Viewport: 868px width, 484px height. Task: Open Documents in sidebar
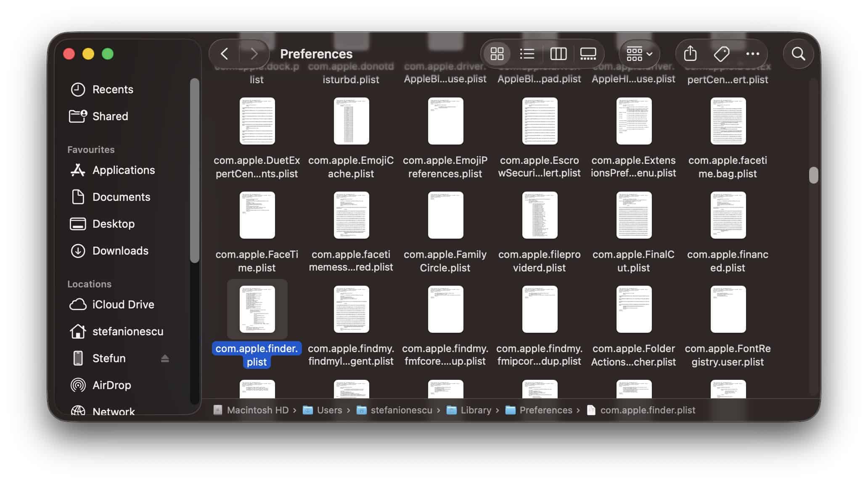pyautogui.click(x=121, y=197)
